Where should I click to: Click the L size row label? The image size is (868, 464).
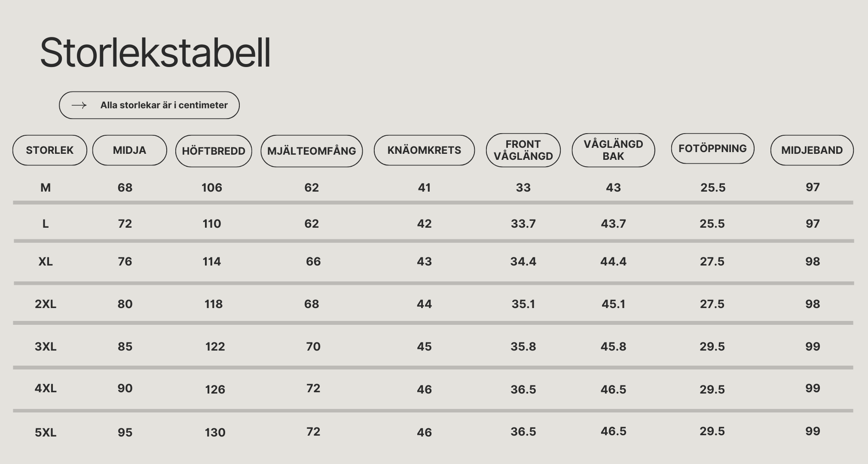click(x=46, y=223)
